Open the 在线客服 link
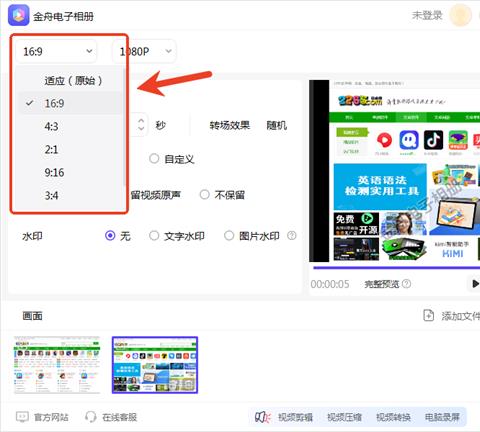Image resolution: width=480 pixels, height=432 pixels. [x=119, y=417]
